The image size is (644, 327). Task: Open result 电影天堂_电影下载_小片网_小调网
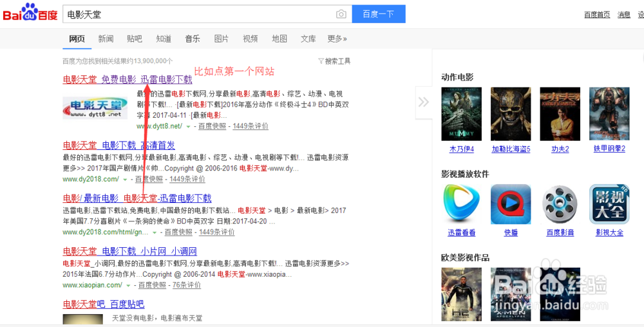pos(130,251)
